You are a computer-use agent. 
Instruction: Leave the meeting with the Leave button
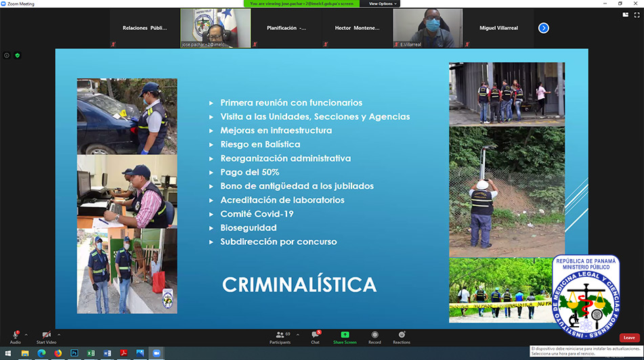(629, 338)
